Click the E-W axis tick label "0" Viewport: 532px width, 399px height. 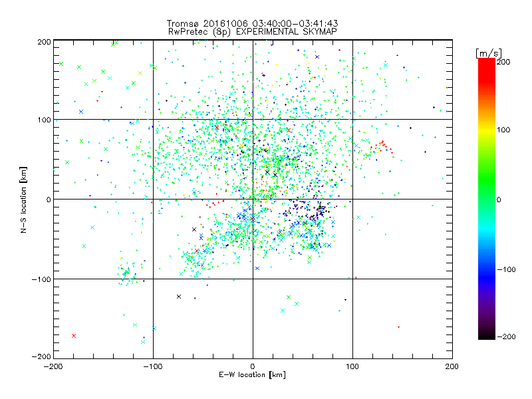[x=253, y=366]
